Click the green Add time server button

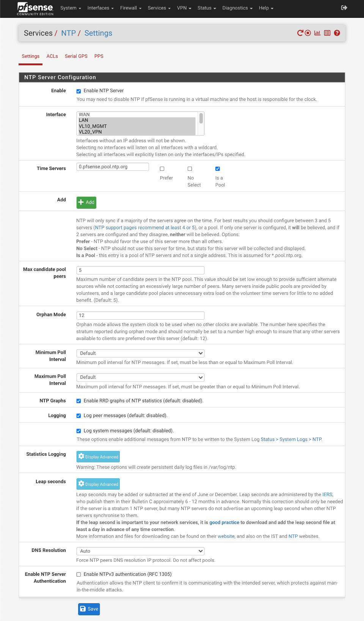86,203
